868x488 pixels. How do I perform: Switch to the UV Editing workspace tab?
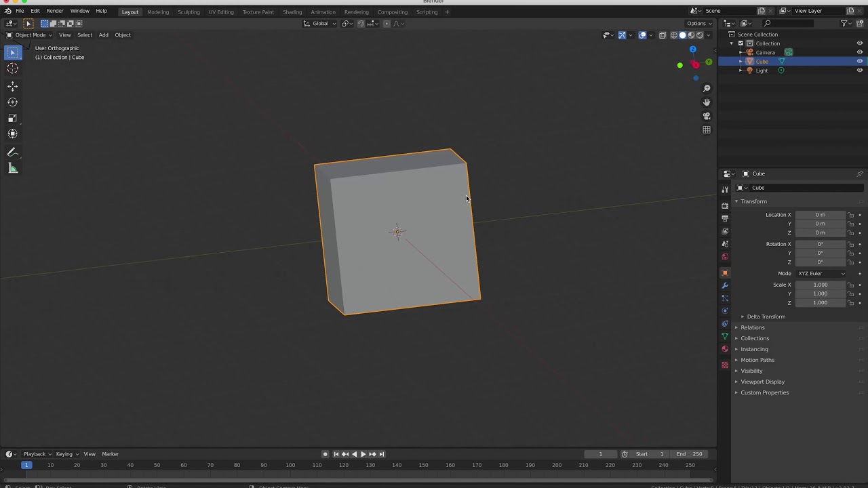[221, 12]
